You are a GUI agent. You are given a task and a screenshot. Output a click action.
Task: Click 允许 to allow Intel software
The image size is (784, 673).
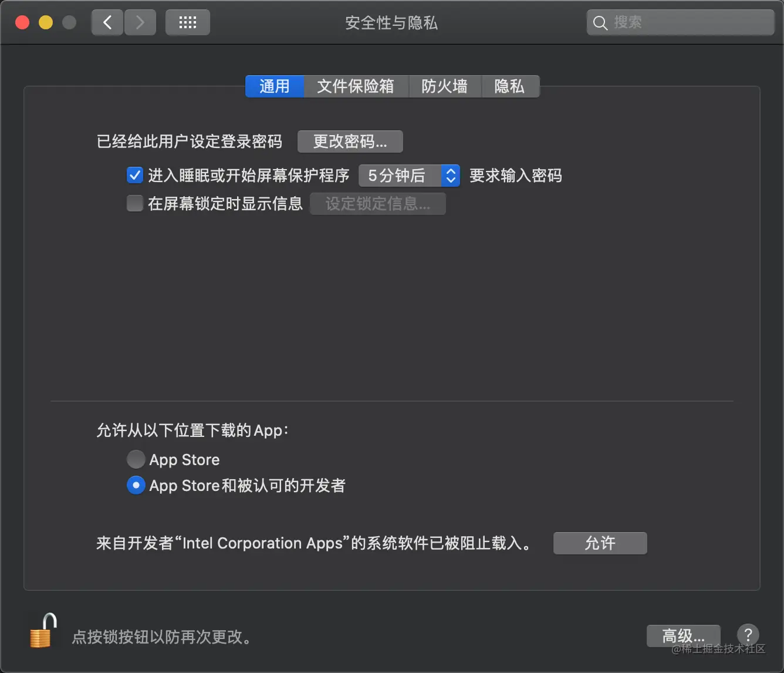click(600, 543)
